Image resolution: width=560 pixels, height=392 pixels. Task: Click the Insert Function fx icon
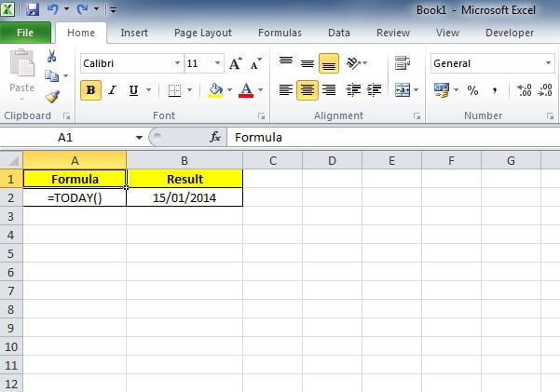215,137
